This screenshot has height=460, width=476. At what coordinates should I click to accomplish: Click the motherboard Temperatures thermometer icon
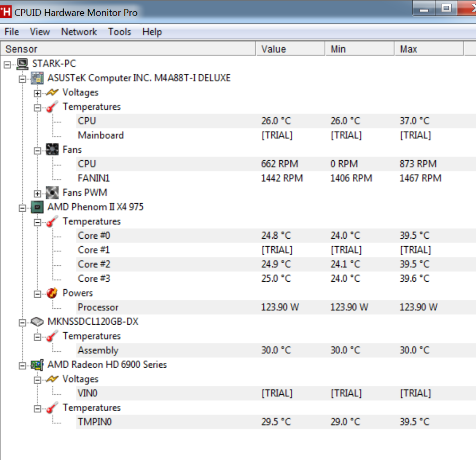(x=52, y=107)
